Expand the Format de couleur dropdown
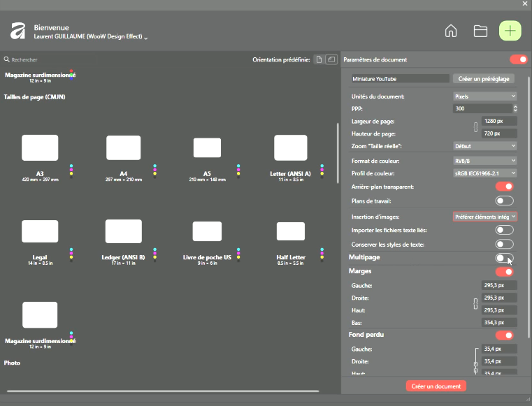 pyautogui.click(x=484, y=160)
